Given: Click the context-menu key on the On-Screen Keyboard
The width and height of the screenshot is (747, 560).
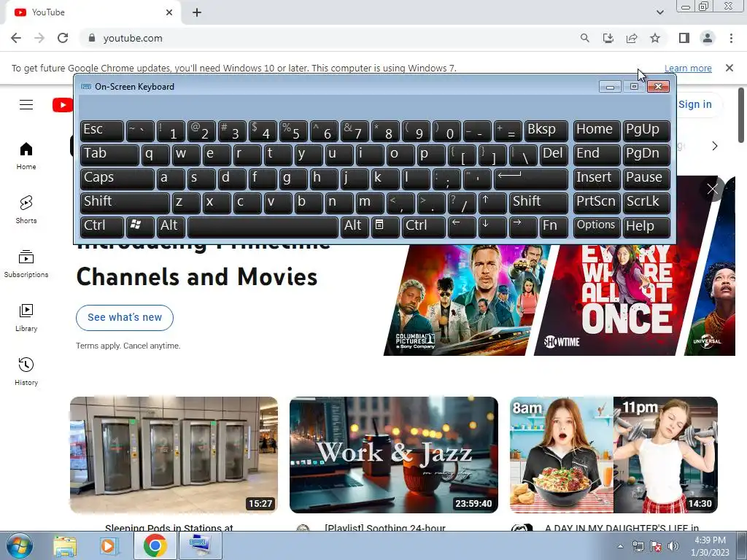Looking at the screenshot, I should (385, 226).
